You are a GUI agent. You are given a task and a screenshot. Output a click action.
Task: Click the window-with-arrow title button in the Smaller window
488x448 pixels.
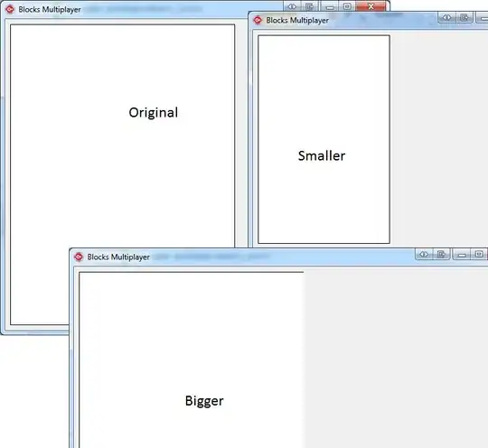coord(465,17)
